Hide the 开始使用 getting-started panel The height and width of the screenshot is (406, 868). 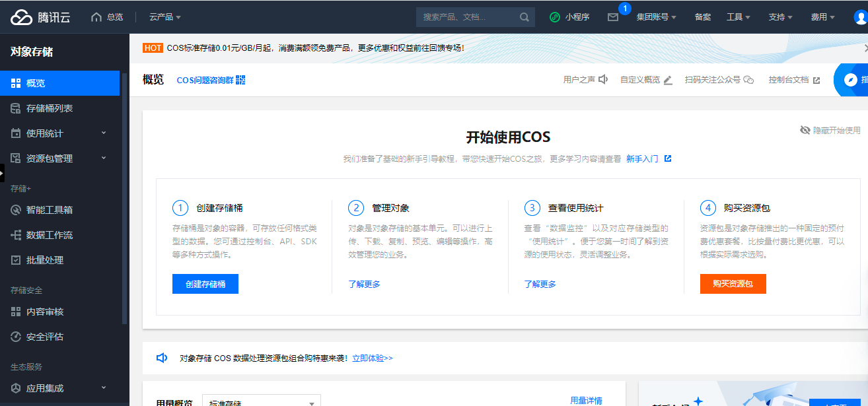point(830,130)
